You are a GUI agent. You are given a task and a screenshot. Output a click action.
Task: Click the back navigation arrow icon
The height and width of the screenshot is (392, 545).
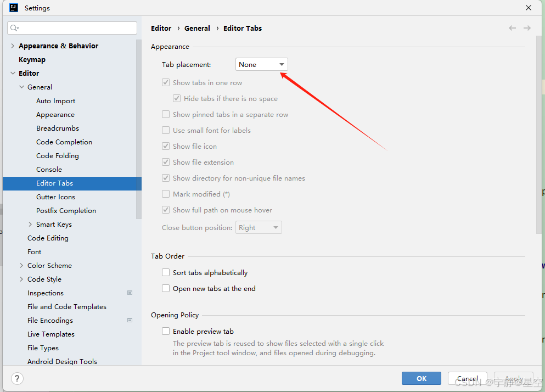click(512, 28)
